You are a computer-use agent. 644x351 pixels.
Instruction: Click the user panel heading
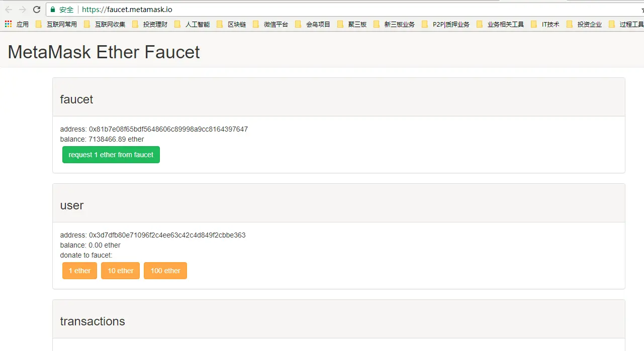[x=72, y=205]
